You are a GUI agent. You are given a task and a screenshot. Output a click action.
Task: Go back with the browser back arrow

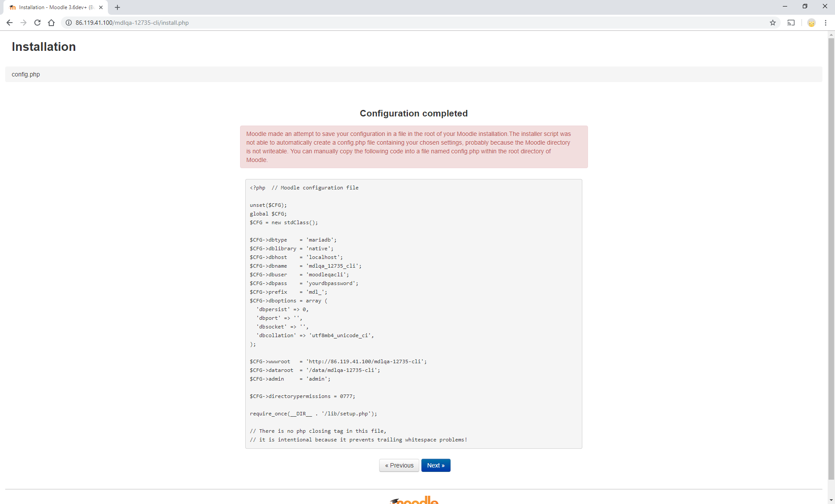10,23
